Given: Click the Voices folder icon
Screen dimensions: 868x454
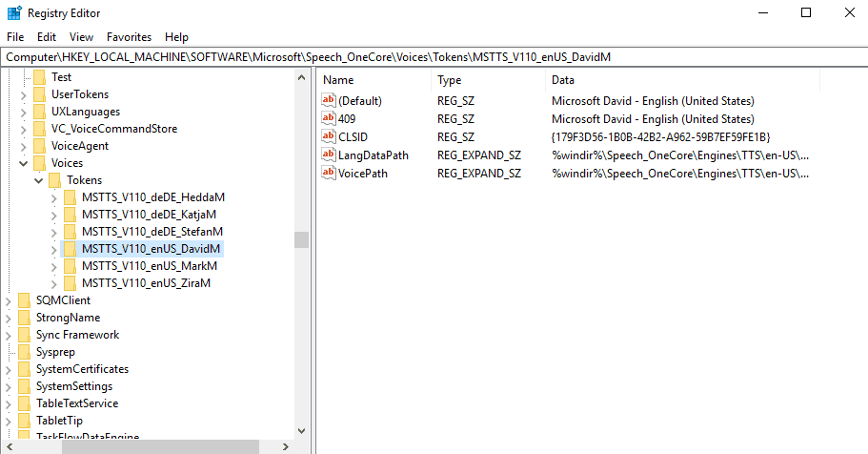Looking at the screenshot, I should click(39, 163).
